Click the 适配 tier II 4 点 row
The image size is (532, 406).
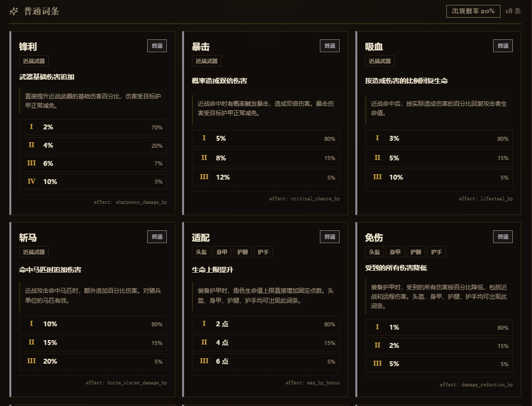266,343
